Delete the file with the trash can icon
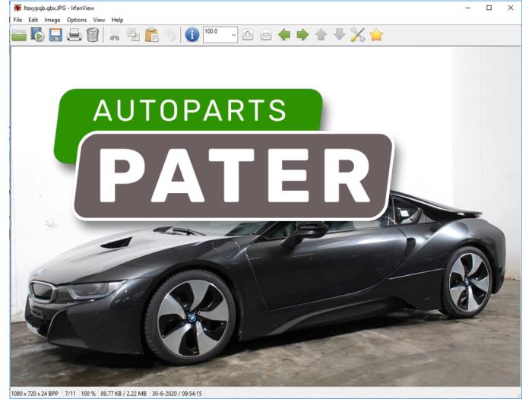Image resolution: width=532 pixels, height=399 pixels. 92,35
